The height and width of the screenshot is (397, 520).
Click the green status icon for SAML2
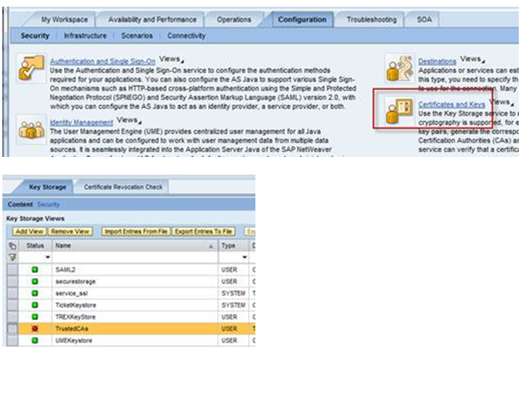(35, 270)
